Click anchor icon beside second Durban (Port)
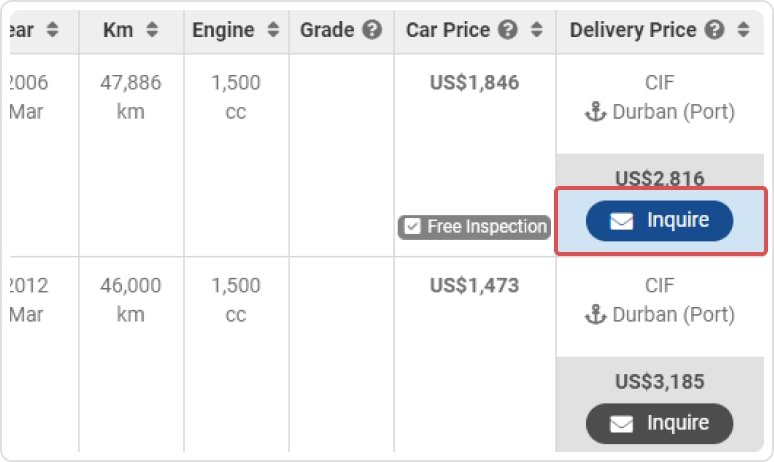The image size is (774, 462). (596, 315)
